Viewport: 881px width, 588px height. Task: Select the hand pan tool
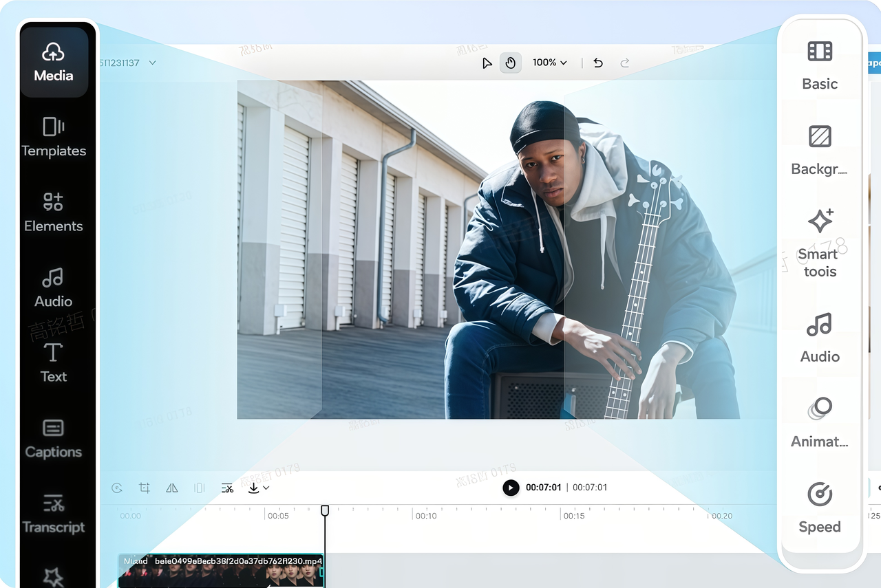pyautogui.click(x=510, y=62)
